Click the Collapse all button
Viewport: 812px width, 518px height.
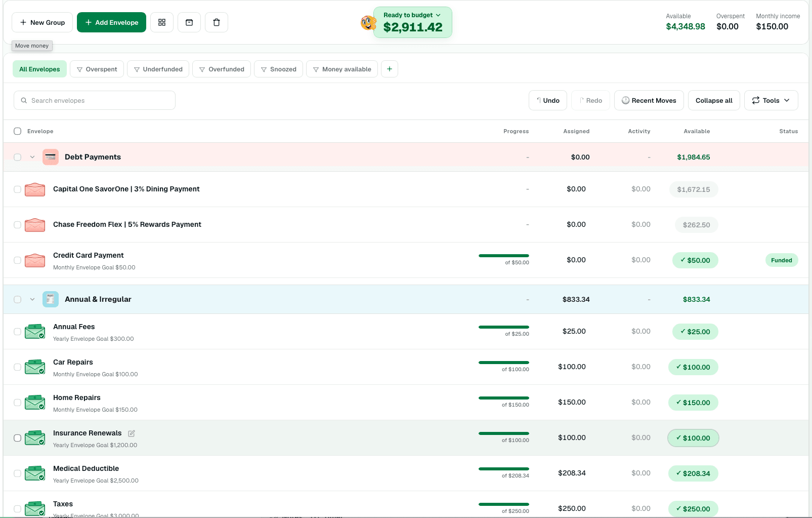click(714, 100)
